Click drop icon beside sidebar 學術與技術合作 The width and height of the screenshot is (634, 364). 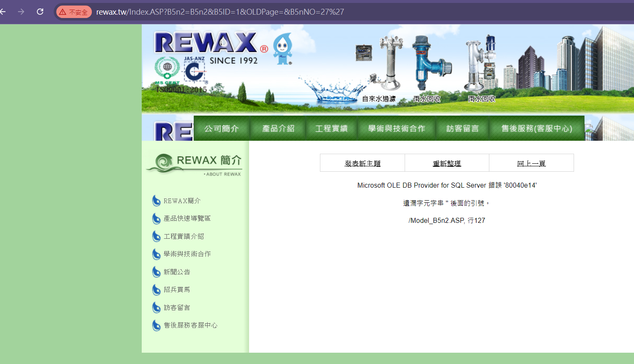(156, 254)
